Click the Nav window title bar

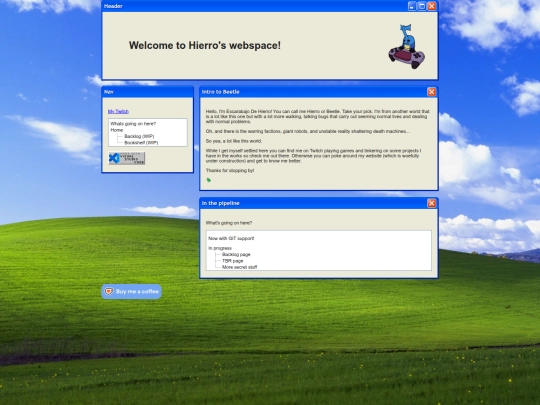point(147,92)
